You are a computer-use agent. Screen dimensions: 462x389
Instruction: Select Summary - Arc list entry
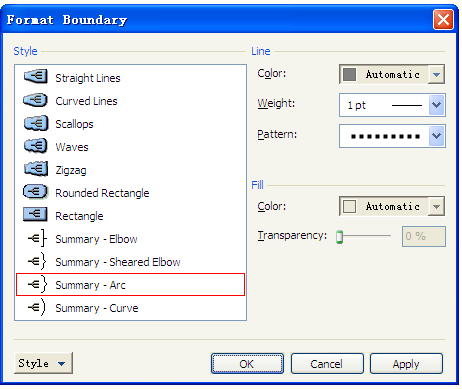coord(131,285)
